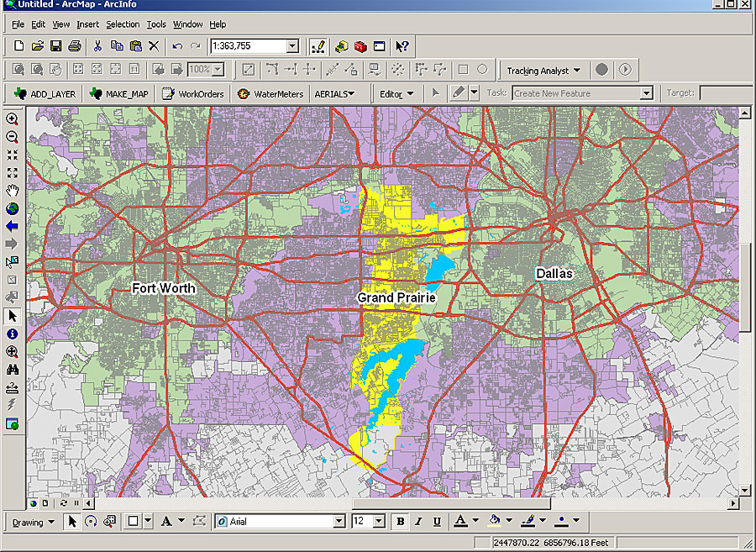The width and height of the screenshot is (756, 552).
Task: Refresh the map view button
Action: pyautogui.click(x=64, y=502)
